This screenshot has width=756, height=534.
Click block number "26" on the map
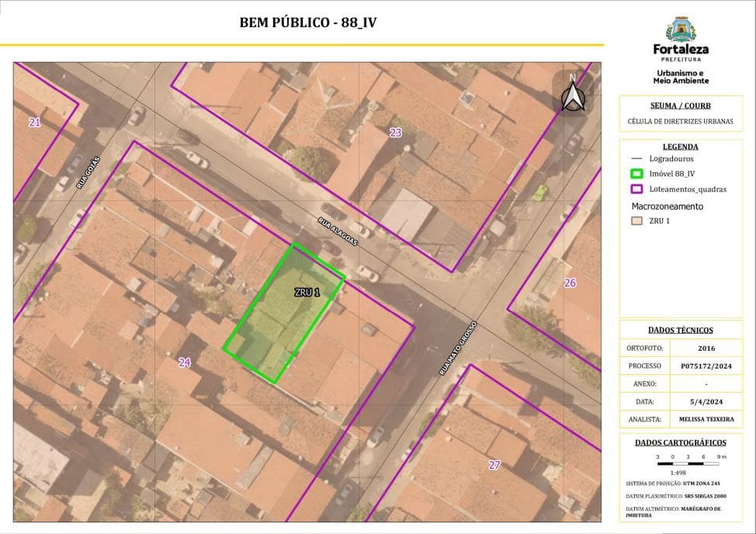(570, 283)
